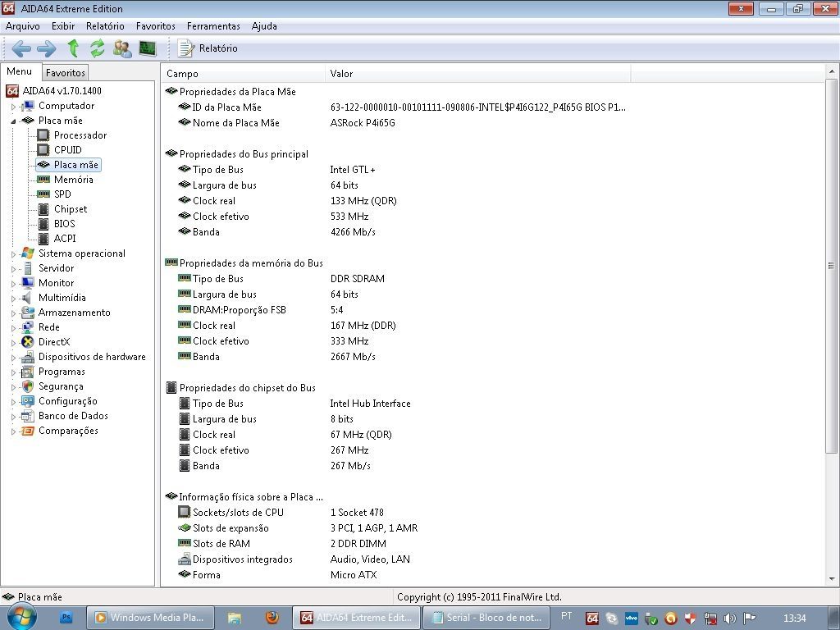
Task: Open Photoshop from the taskbar
Action: click(x=66, y=617)
